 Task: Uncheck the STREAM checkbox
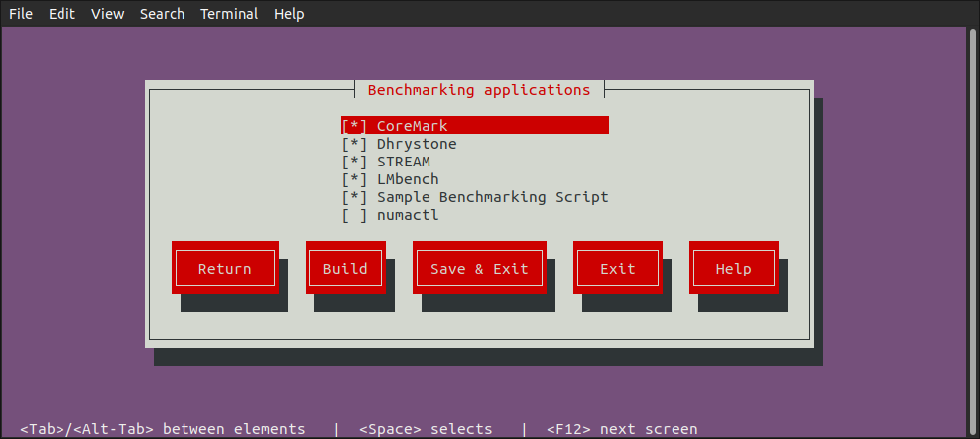pos(354,162)
